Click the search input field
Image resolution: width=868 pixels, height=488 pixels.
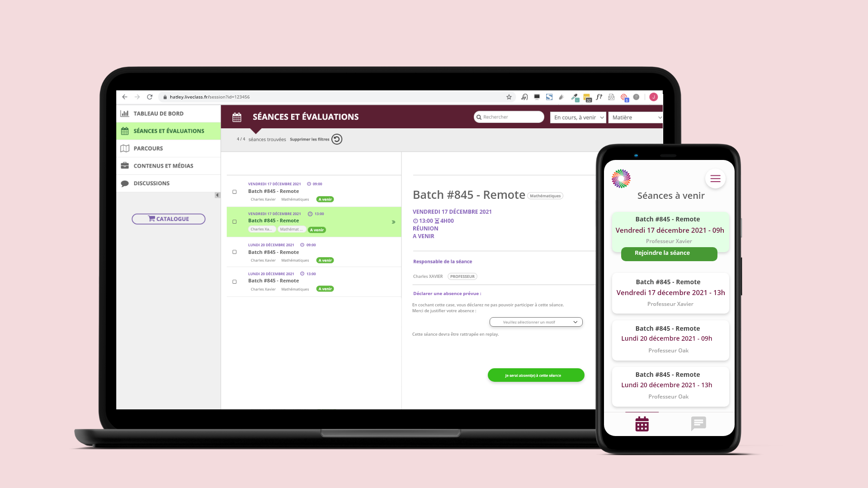point(509,117)
